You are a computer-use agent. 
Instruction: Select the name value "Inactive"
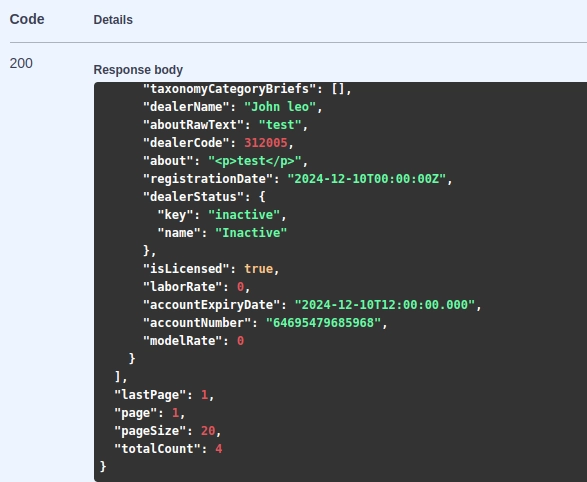[x=251, y=233]
